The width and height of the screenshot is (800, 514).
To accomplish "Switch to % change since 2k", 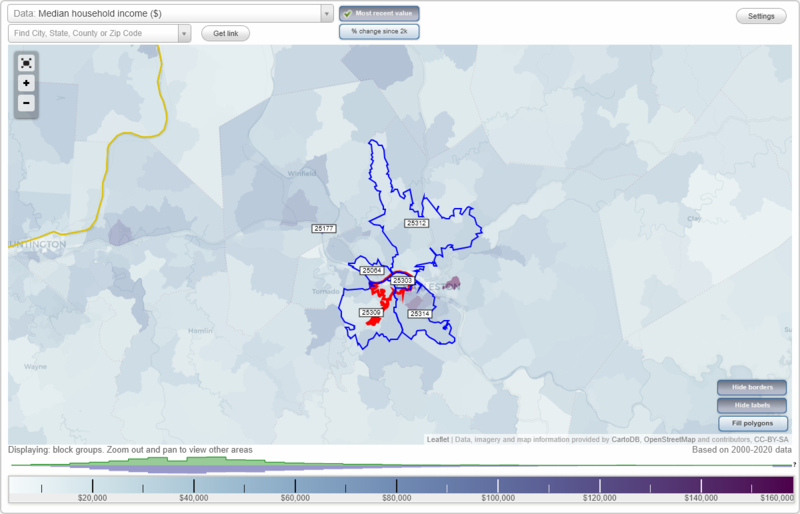I will [x=379, y=31].
